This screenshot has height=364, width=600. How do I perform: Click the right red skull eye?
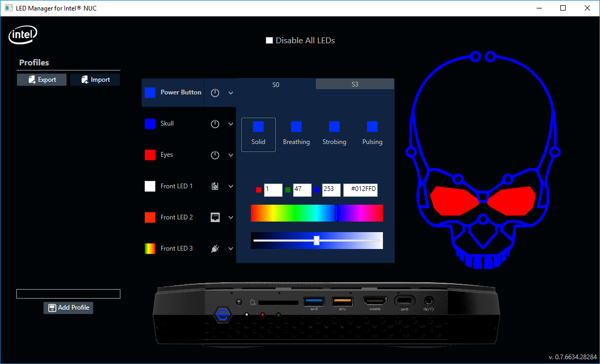(x=512, y=201)
